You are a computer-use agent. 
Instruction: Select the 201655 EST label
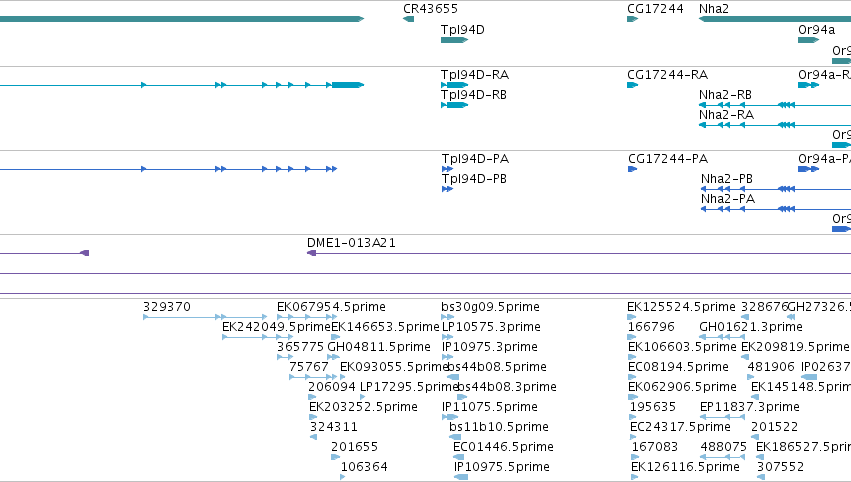pos(354,447)
